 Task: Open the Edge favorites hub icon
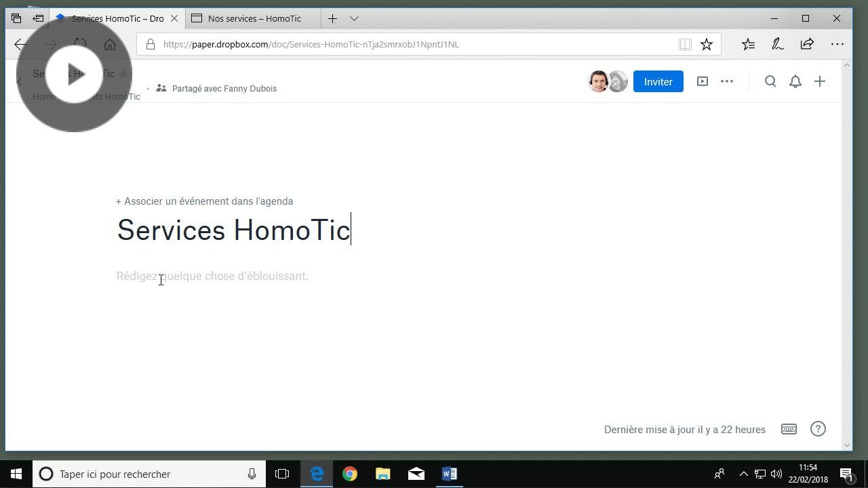(x=748, y=44)
